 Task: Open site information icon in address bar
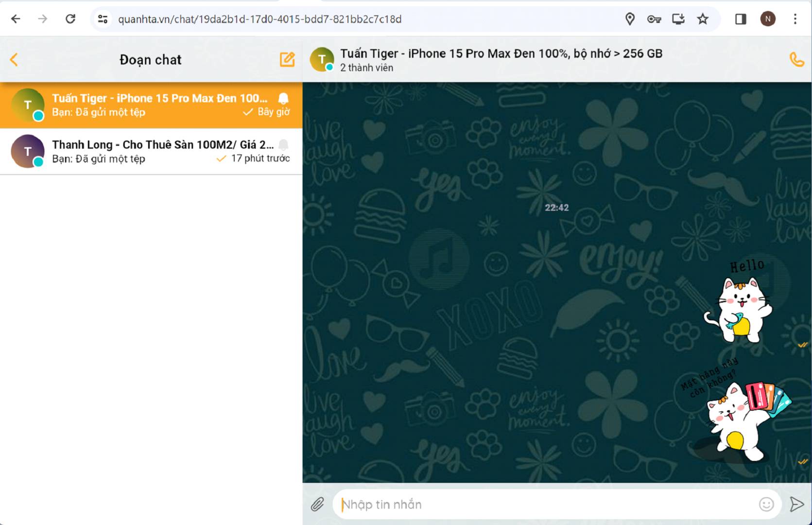(x=103, y=19)
